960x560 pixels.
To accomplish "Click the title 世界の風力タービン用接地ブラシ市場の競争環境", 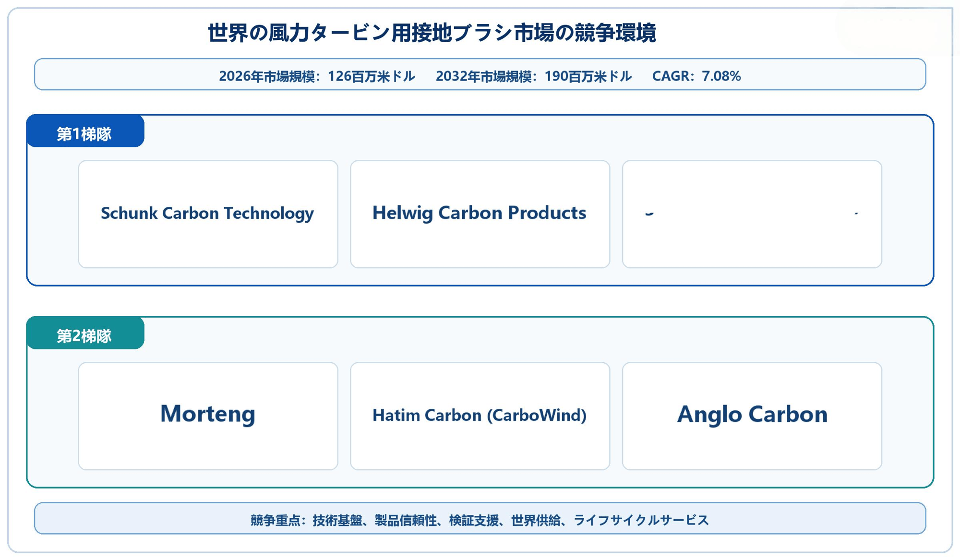I will click(432, 33).
